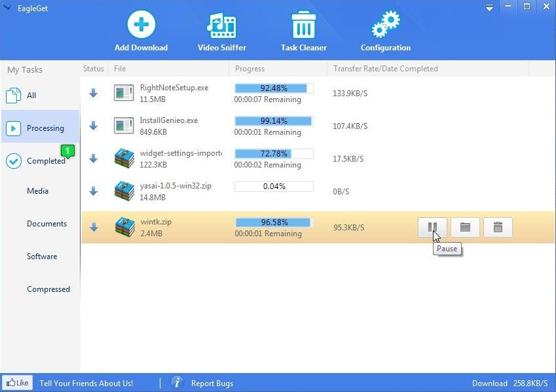Open Configuration gears icon
The image size is (556, 392).
[x=386, y=24]
